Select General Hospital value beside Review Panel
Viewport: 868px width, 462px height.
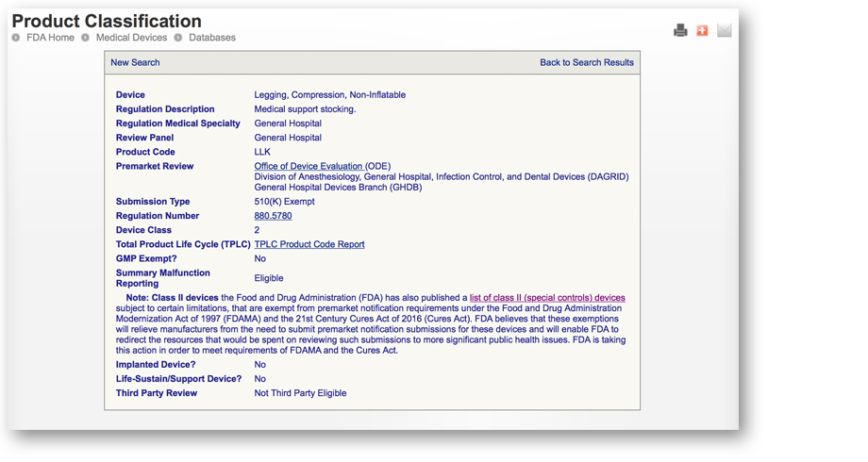tap(288, 138)
